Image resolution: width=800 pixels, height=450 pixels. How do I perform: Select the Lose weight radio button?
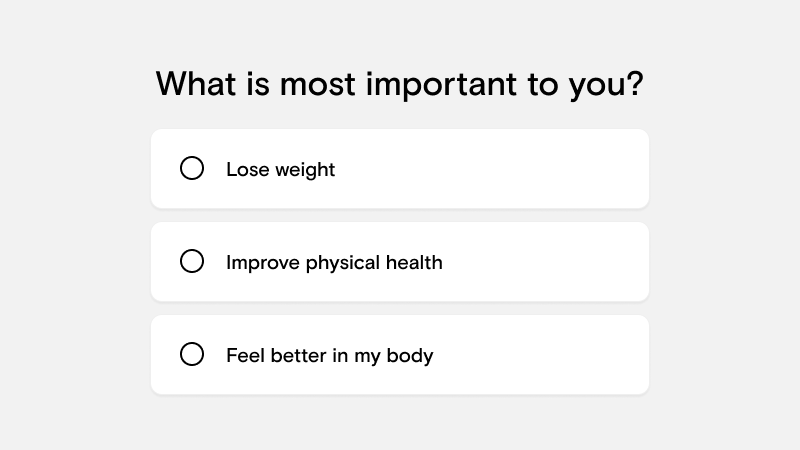pos(192,168)
